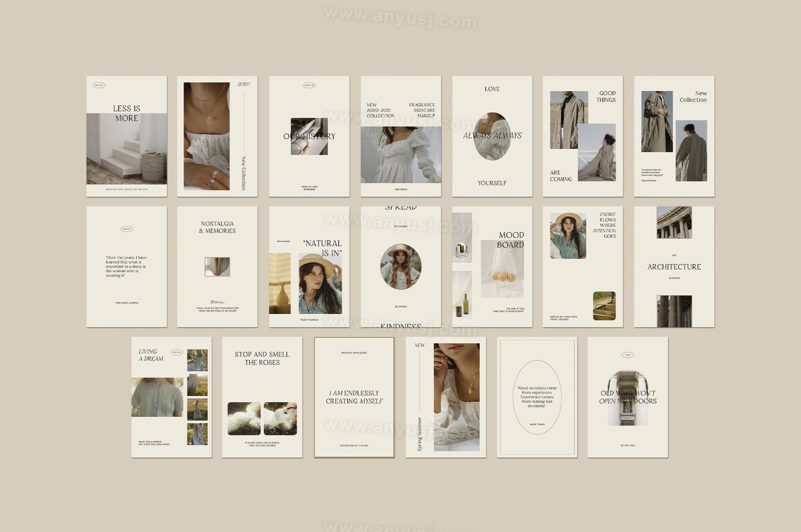
Task: Choose the 'Our History' template card
Action: click(x=309, y=136)
